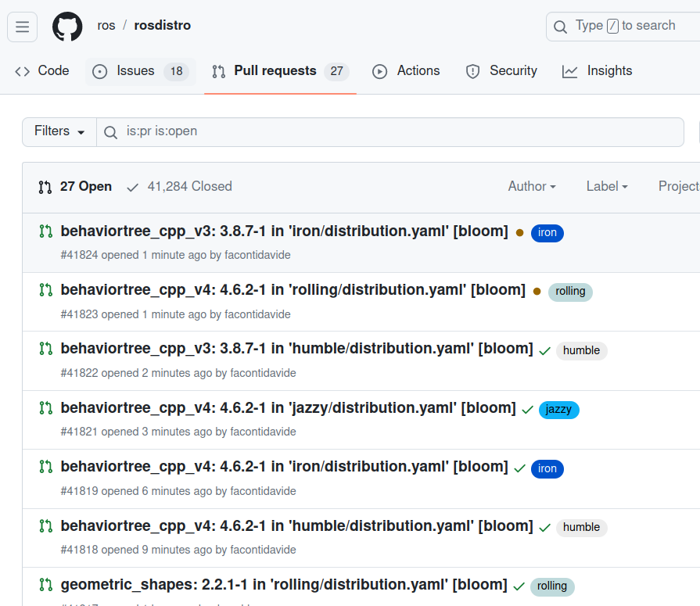Open PR behaviortree_cpp_v3 3.8.7-1 in humble

point(297,349)
